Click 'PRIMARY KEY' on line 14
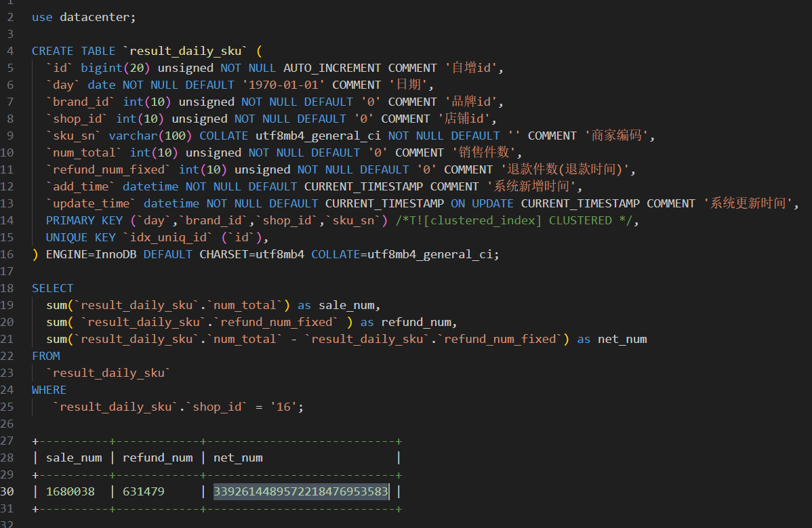This screenshot has height=528, width=812. click(x=84, y=220)
